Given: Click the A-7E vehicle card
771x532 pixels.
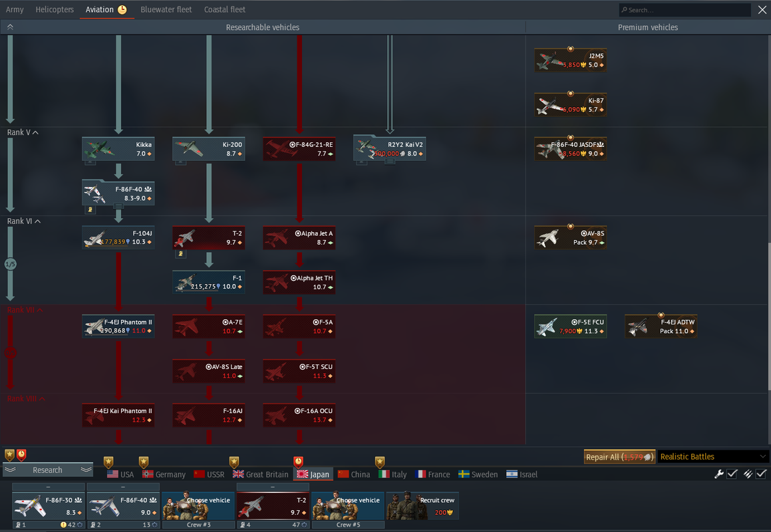Looking at the screenshot, I should 208,327.
